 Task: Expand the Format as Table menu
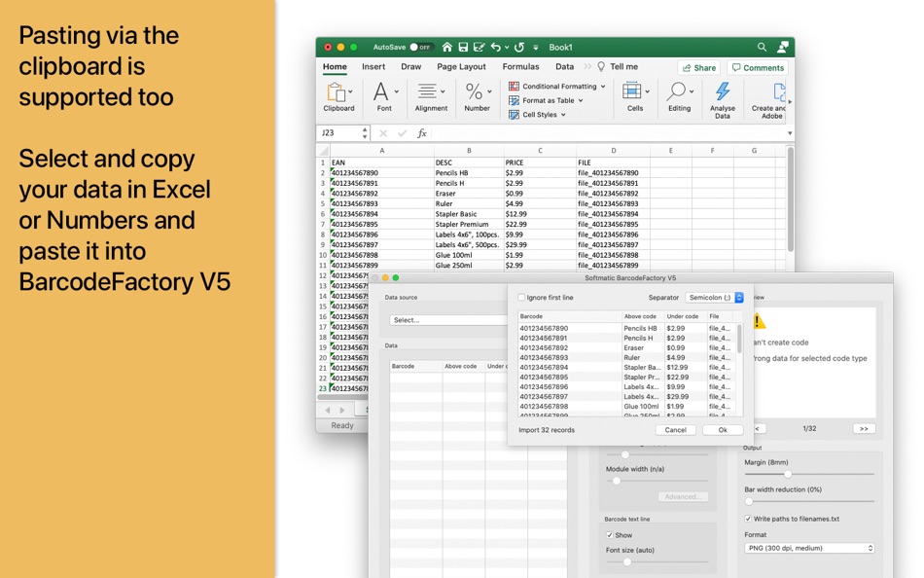coord(581,100)
